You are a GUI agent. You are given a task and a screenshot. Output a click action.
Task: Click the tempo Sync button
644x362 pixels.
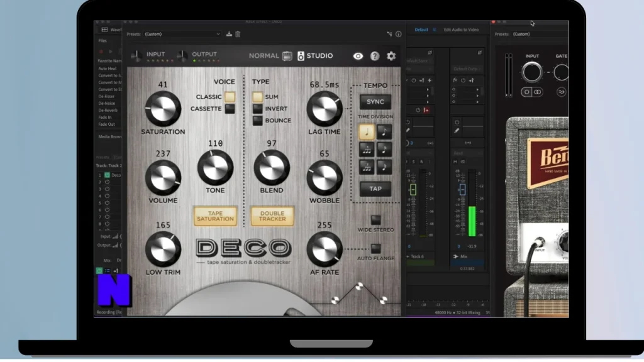tap(375, 102)
